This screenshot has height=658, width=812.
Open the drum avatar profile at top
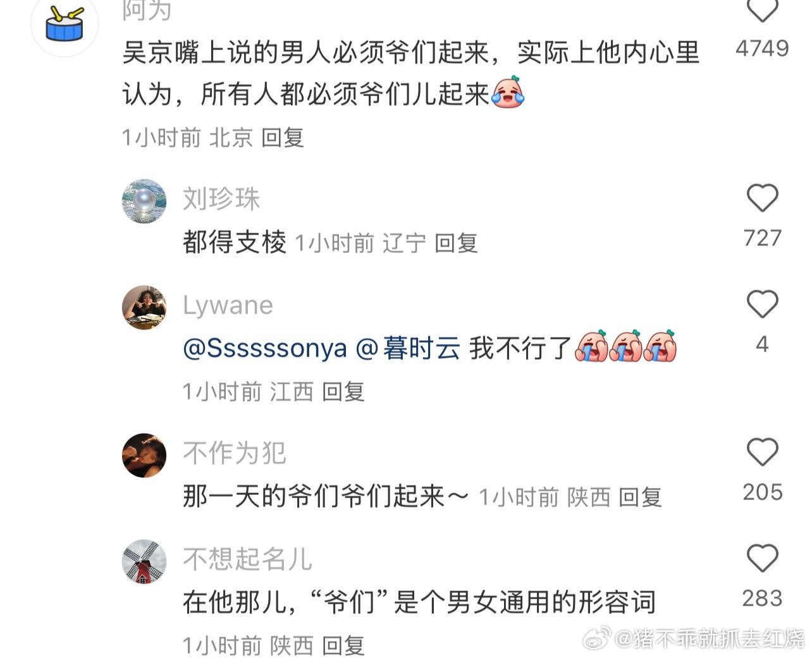point(65,24)
